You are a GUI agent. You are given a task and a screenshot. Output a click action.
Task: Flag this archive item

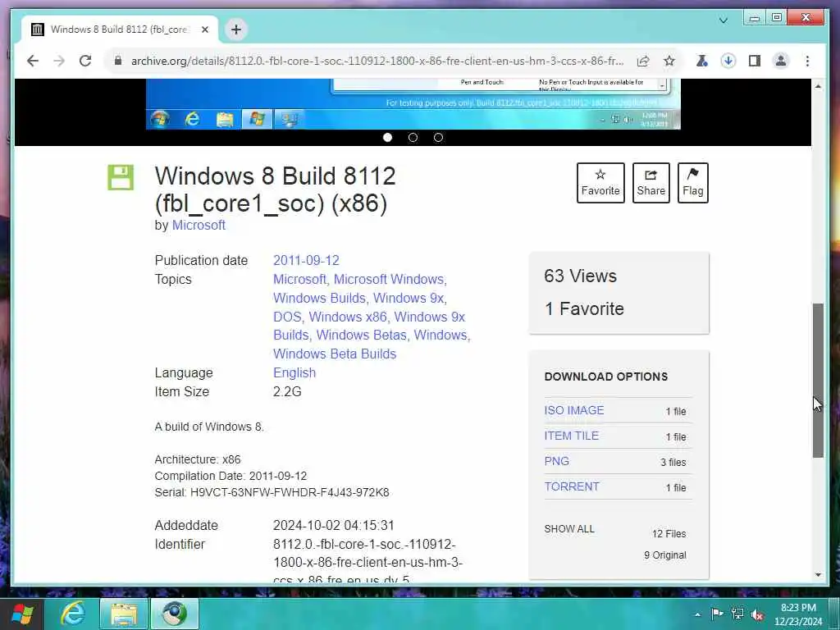[x=692, y=183]
